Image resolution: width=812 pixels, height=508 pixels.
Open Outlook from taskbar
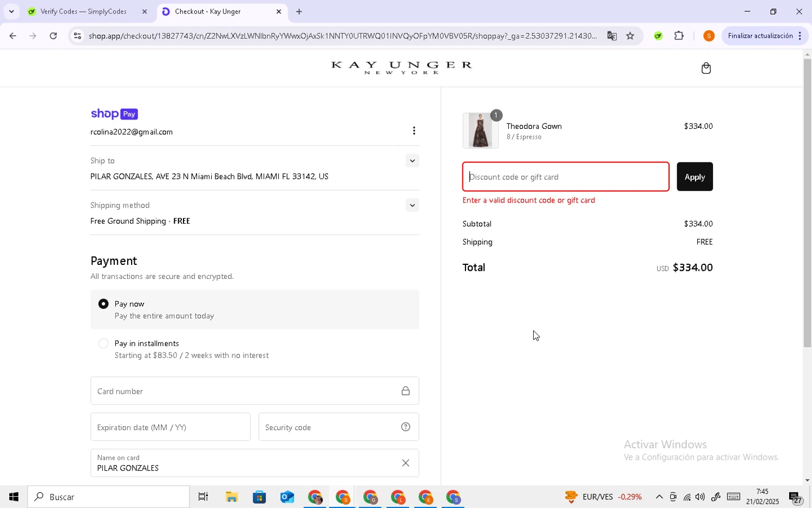tap(287, 497)
